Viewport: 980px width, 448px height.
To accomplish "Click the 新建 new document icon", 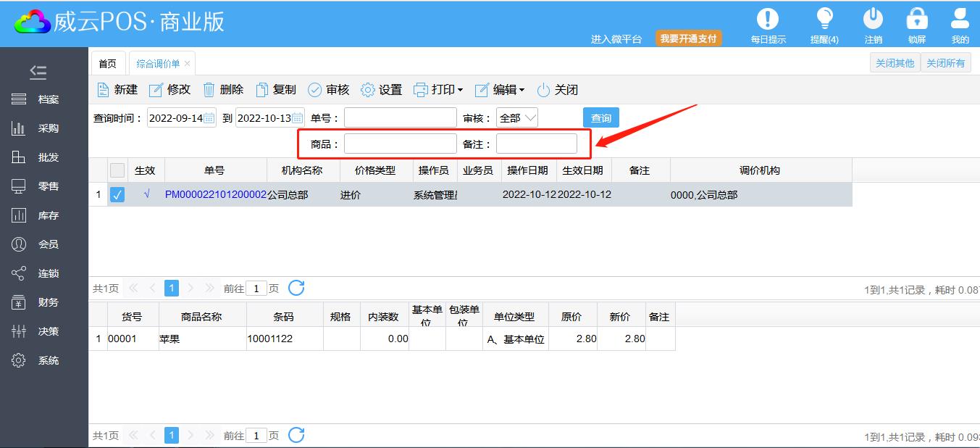I will click(x=104, y=90).
